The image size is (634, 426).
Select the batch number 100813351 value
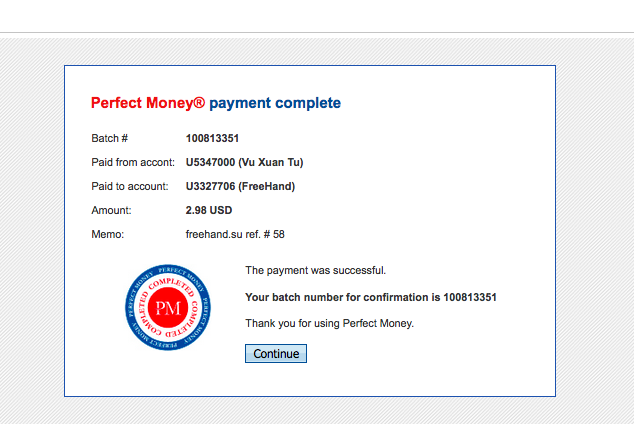coord(212,138)
